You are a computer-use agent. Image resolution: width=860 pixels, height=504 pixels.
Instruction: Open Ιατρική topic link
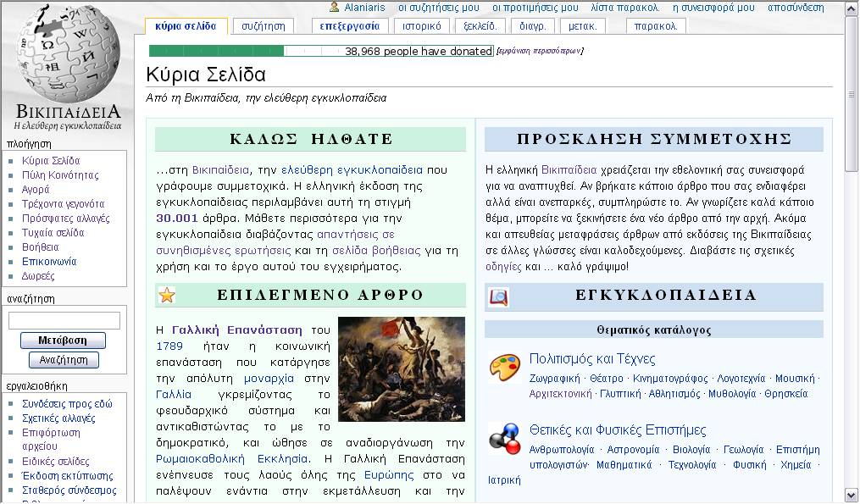point(504,480)
